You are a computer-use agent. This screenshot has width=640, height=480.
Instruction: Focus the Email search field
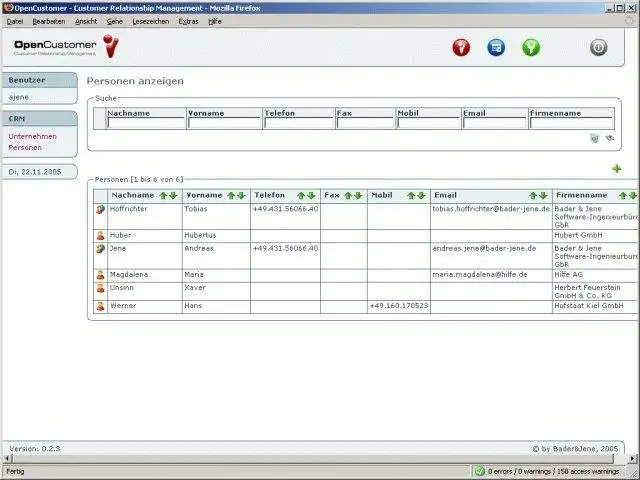click(x=495, y=123)
